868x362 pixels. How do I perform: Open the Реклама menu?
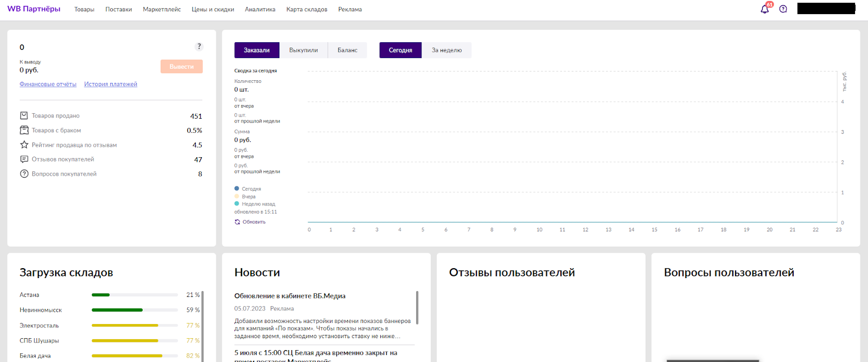[350, 10]
